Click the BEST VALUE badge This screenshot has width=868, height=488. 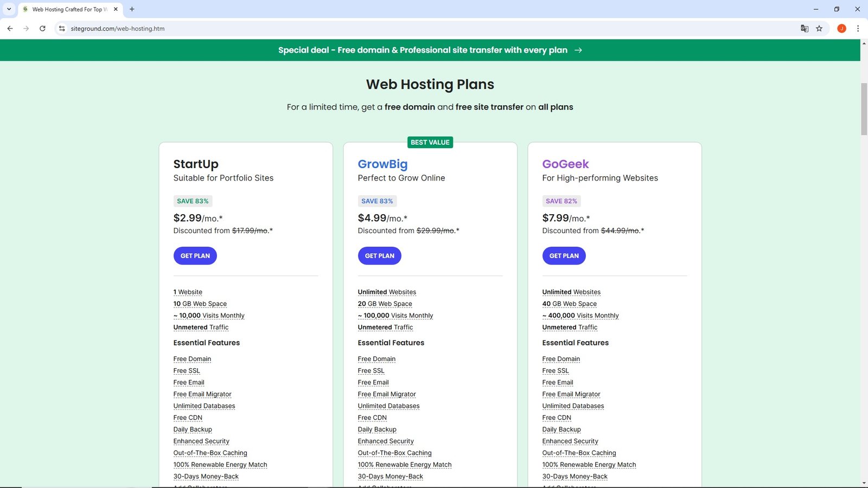coord(430,142)
